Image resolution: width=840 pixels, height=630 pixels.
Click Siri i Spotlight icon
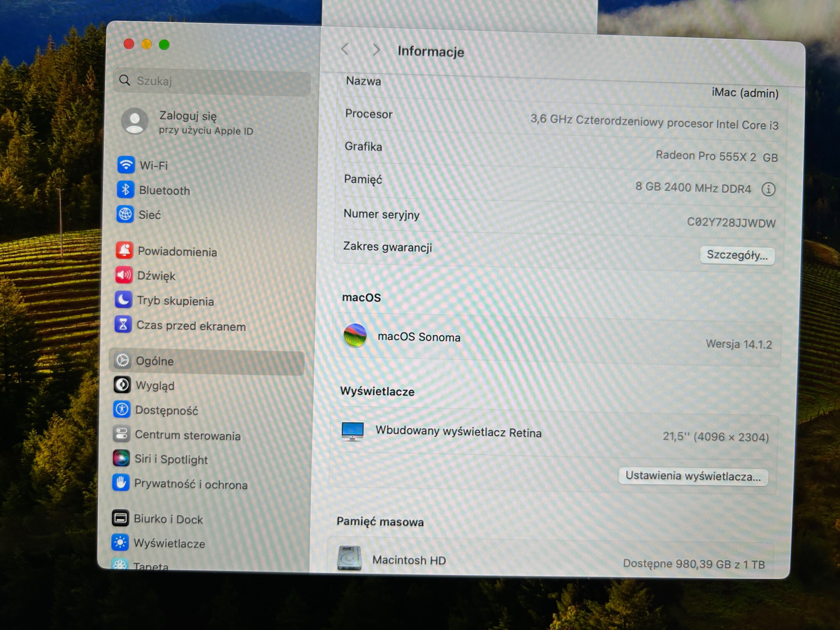tap(121, 458)
